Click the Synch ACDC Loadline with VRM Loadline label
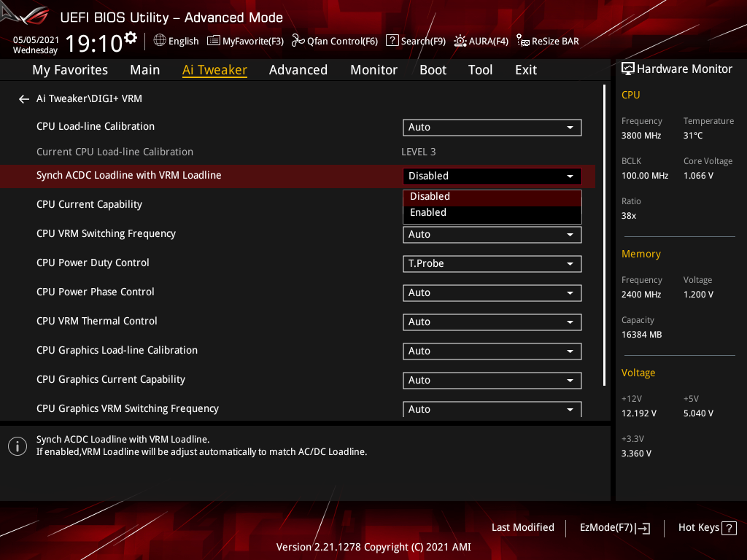 [128, 175]
